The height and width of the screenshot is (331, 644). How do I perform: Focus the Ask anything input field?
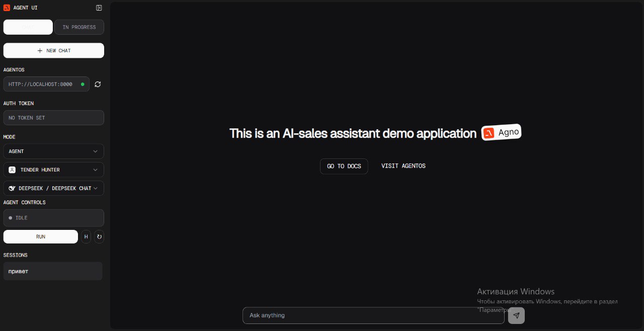click(373, 315)
